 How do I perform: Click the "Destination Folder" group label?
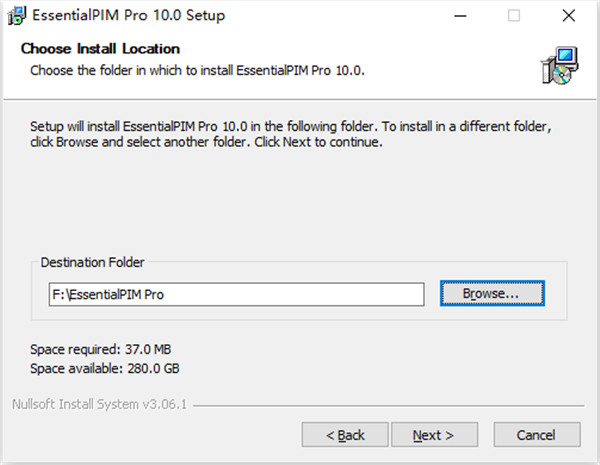tap(92, 262)
